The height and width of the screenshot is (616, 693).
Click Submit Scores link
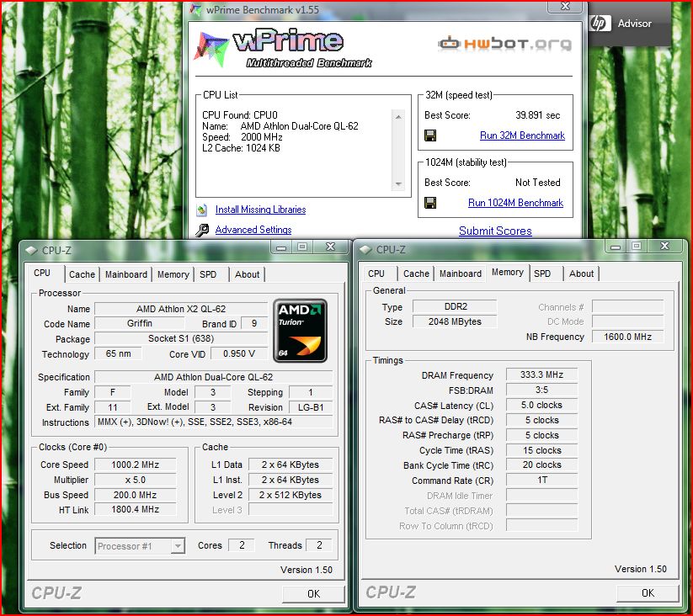[495, 231]
